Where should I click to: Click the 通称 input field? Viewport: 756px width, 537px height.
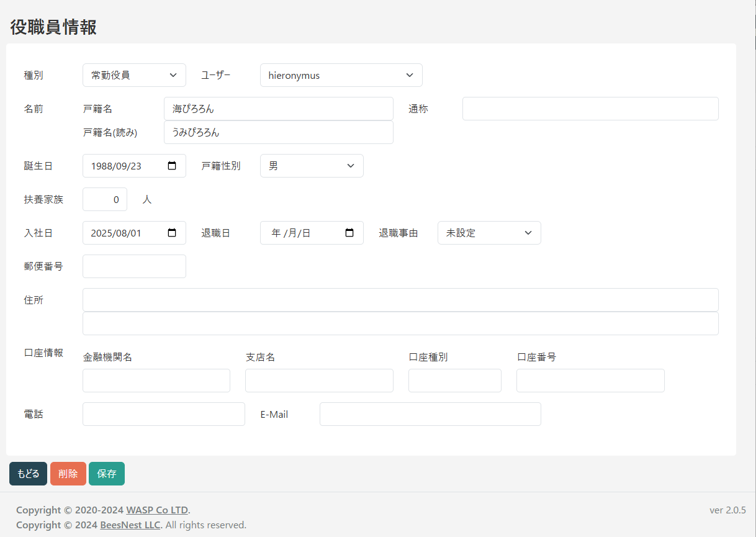click(590, 109)
